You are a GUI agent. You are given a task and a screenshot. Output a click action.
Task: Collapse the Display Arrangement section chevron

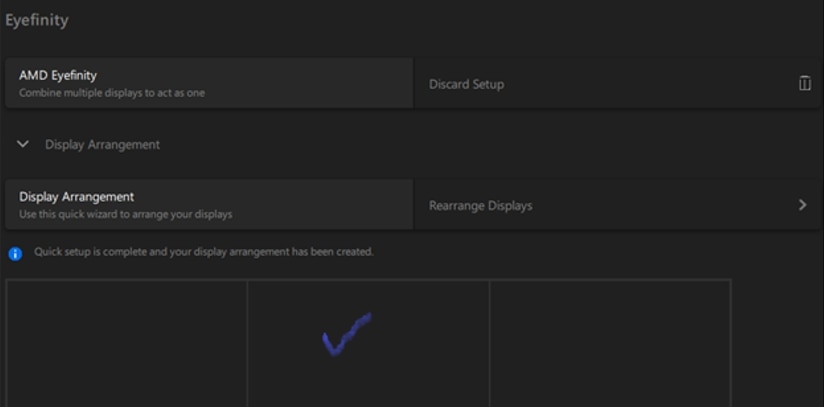pyautogui.click(x=23, y=144)
